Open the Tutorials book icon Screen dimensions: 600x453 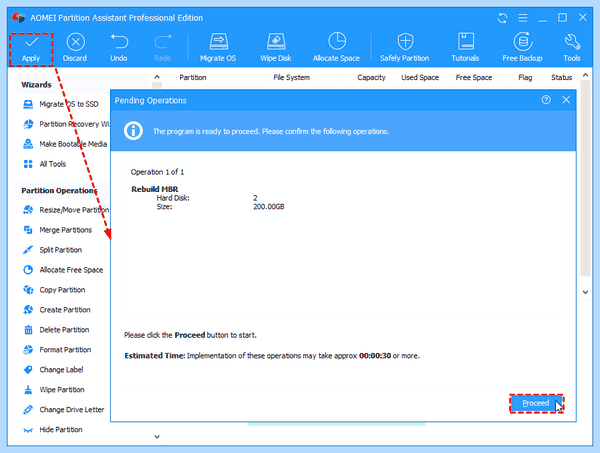(465, 41)
